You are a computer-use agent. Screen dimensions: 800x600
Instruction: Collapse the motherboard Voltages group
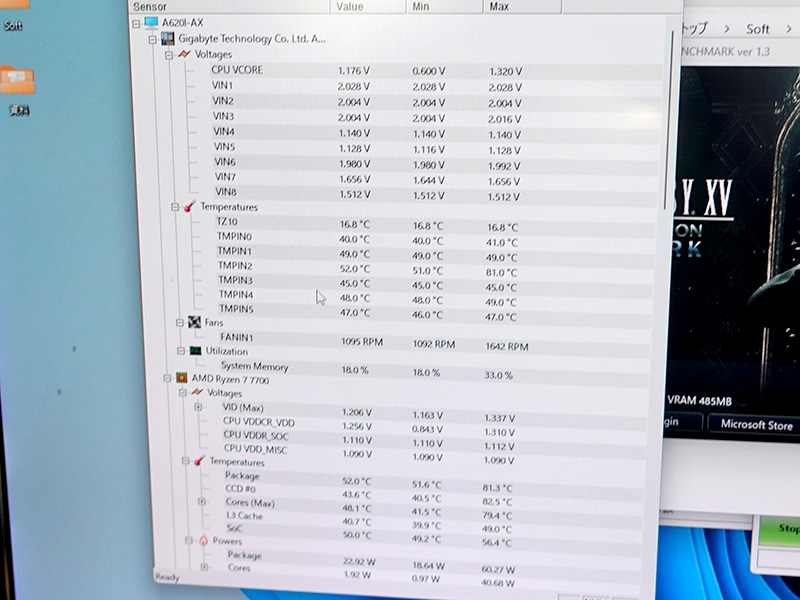click(x=169, y=55)
